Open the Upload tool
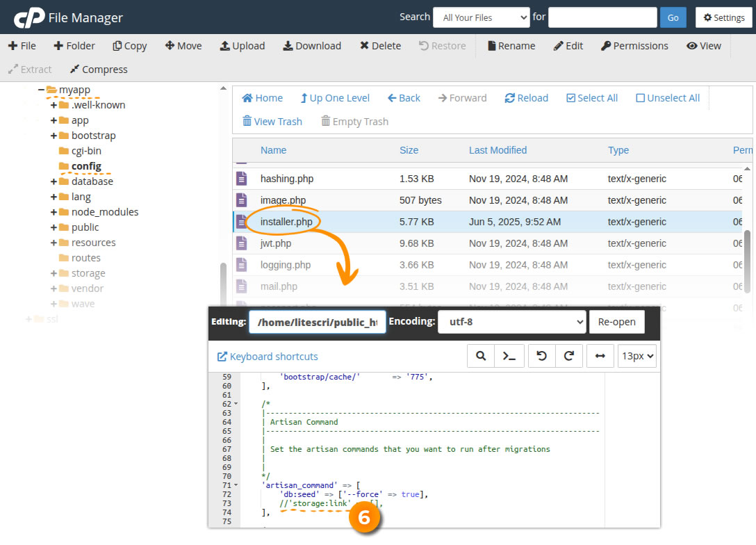 pyautogui.click(x=243, y=46)
